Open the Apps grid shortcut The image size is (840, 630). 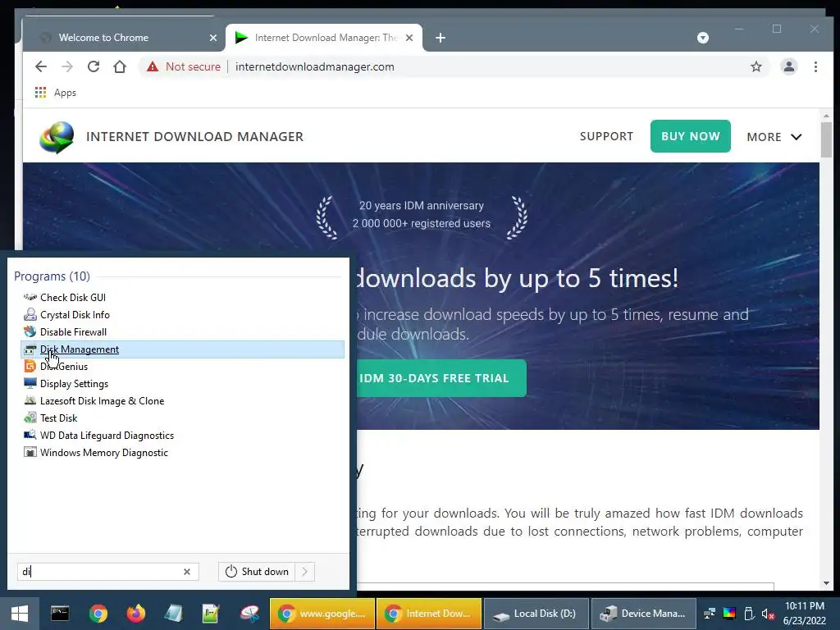40,93
